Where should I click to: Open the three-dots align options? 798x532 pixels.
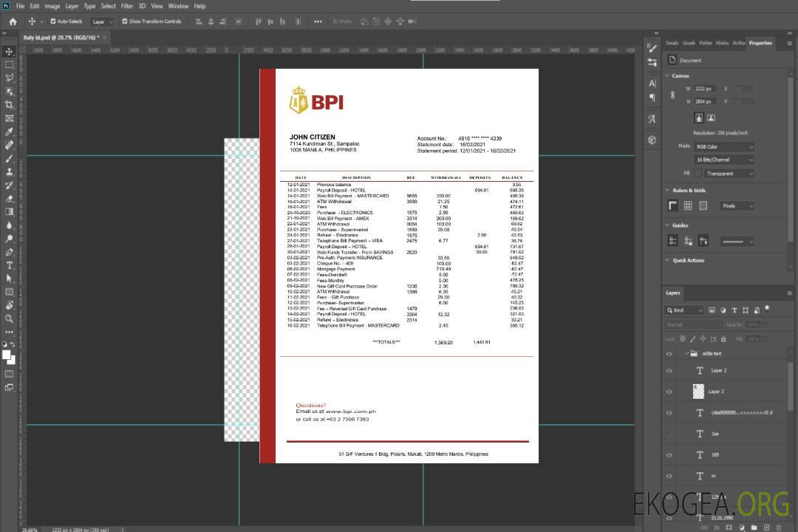tap(318, 21)
